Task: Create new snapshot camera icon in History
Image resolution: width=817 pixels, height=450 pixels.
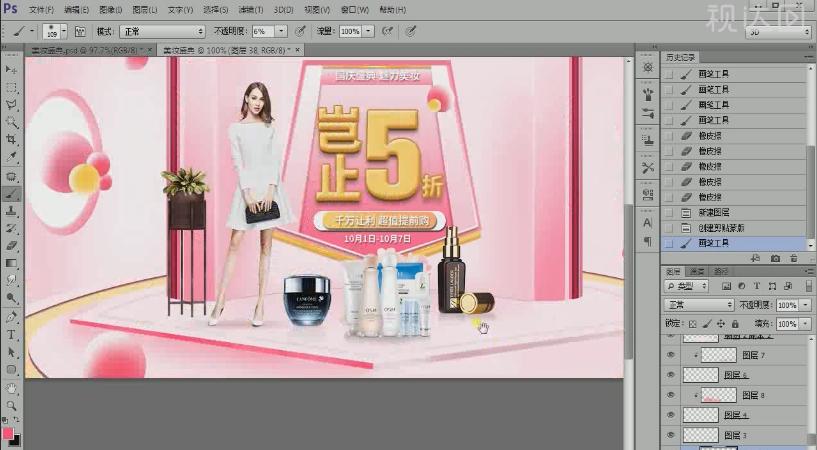Action: [775, 258]
